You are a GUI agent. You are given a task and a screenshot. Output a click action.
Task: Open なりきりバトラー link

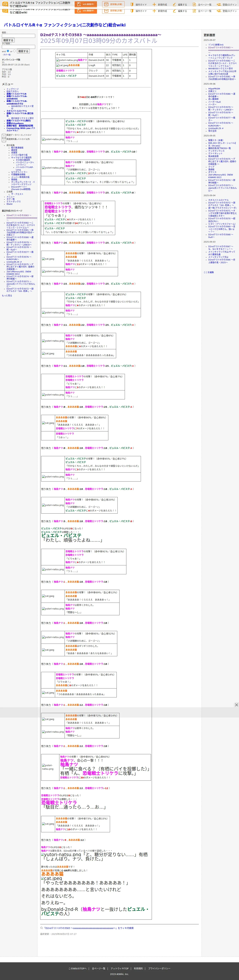click(19, 172)
